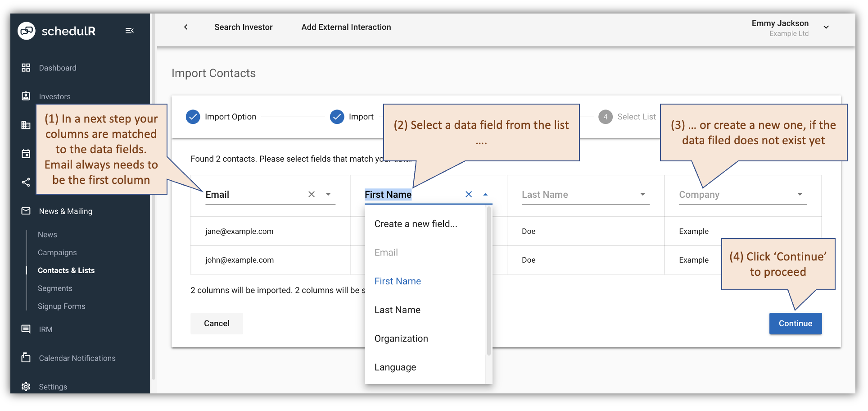
Task: Click the completed Import Option step checkmark
Action: (193, 116)
